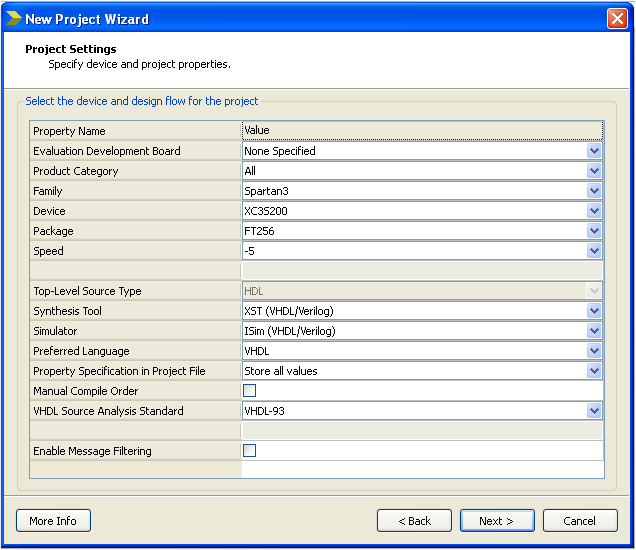Proceed by clicking the Next button
This screenshot has height=550, width=636.
(497, 521)
